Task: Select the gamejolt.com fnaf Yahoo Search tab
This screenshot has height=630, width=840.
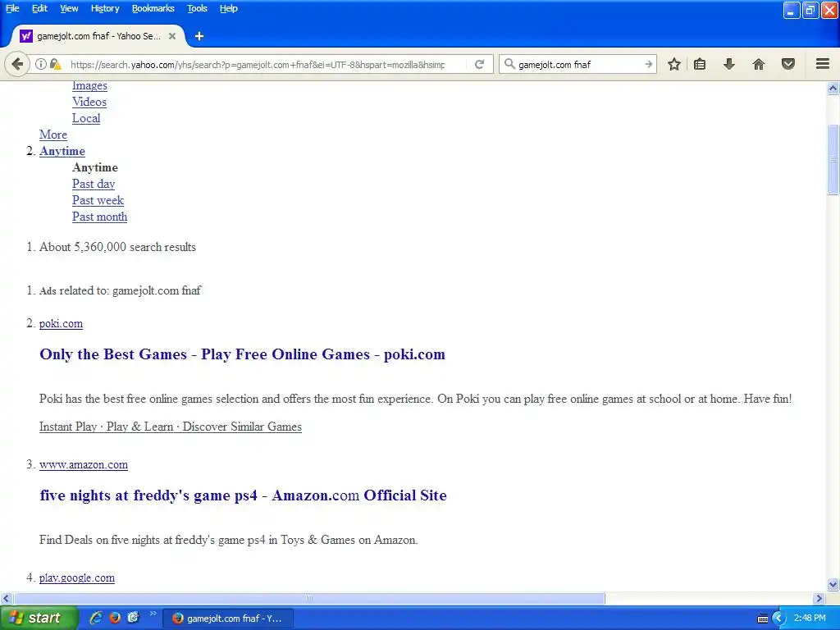Action: click(x=98, y=36)
